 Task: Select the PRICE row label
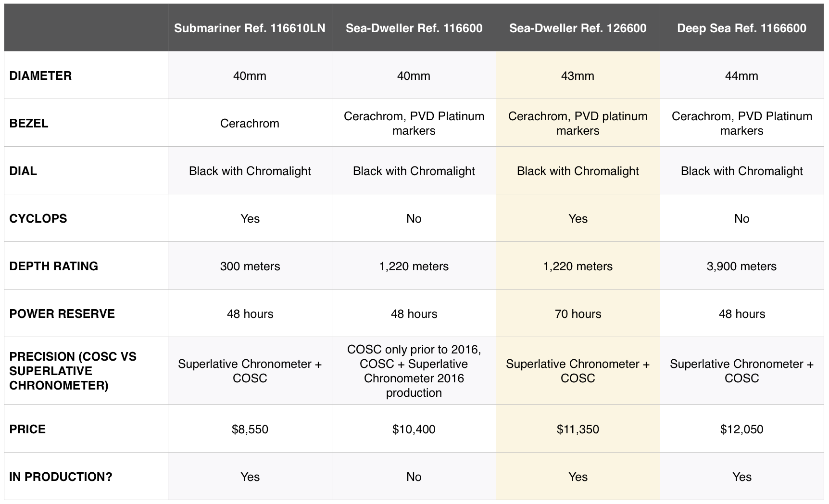[27, 429]
